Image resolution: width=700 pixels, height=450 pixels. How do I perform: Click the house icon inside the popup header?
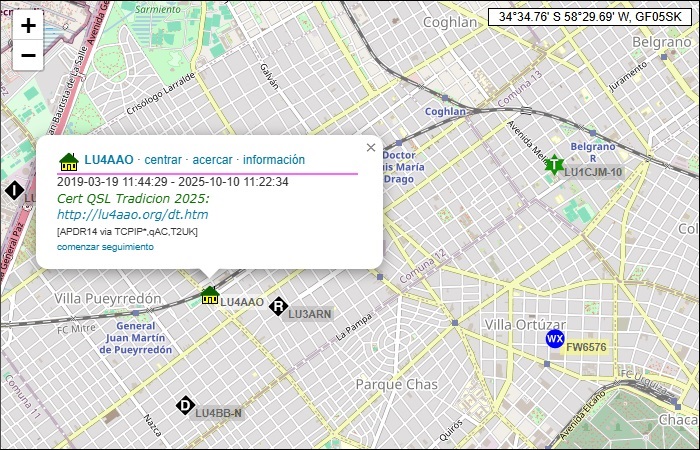coord(68,160)
